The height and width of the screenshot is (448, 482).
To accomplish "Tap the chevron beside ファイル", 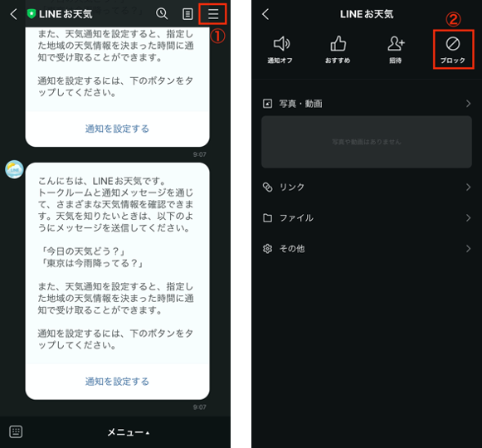I will pyautogui.click(x=468, y=218).
